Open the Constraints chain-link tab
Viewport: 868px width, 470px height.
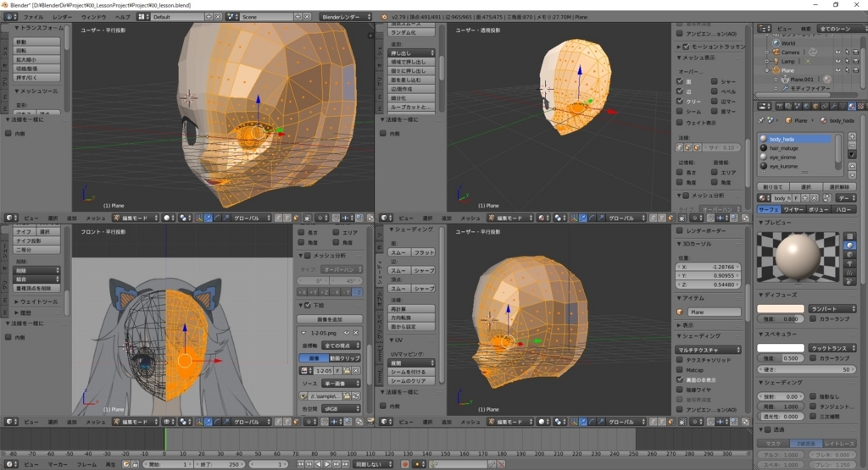825,106
